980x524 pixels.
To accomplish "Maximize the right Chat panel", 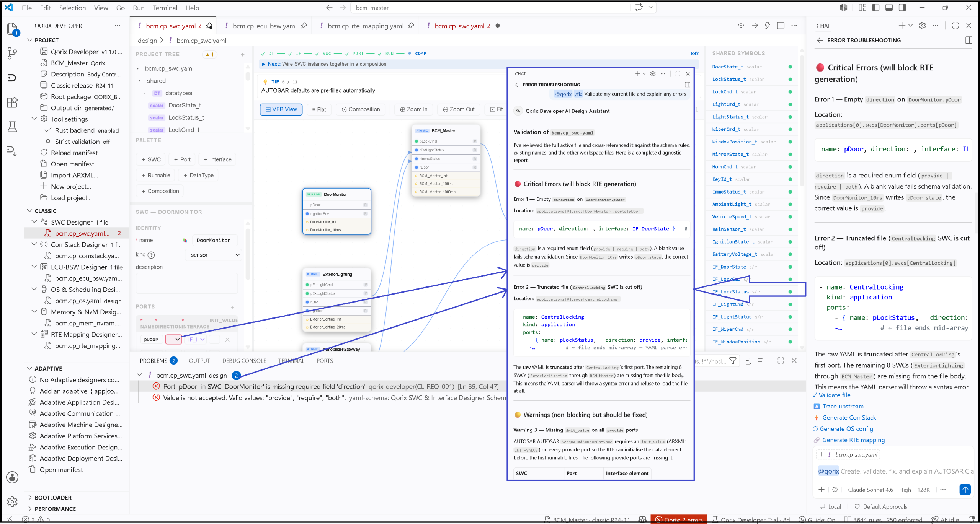I will tap(955, 26).
